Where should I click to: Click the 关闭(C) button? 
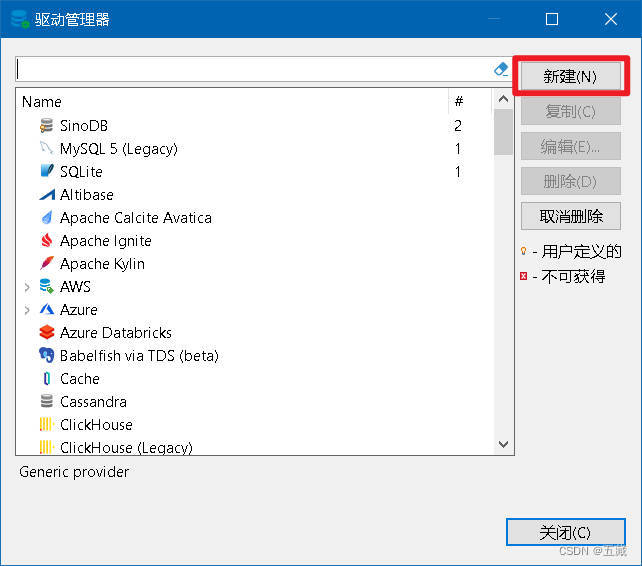click(565, 532)
